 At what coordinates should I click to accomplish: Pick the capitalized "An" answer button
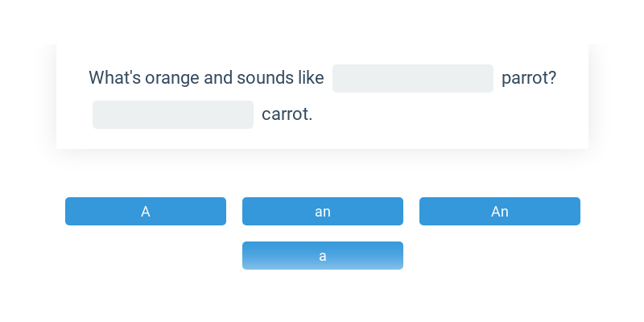pos(499,211)
